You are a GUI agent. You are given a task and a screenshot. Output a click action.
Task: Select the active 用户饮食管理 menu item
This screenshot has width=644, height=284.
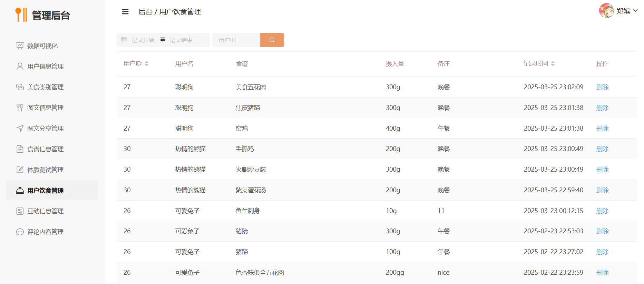coord(52,190)
